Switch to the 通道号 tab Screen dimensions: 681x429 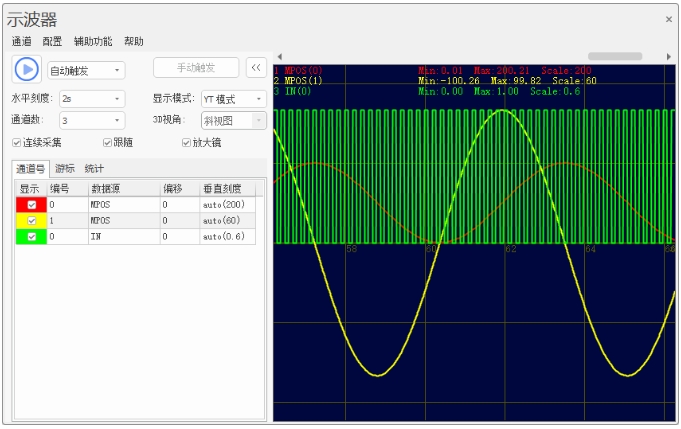pos(30,169)
